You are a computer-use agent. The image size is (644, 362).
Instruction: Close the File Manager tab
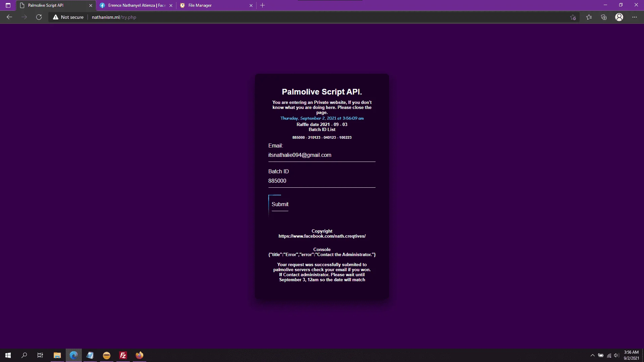(251, 5)
